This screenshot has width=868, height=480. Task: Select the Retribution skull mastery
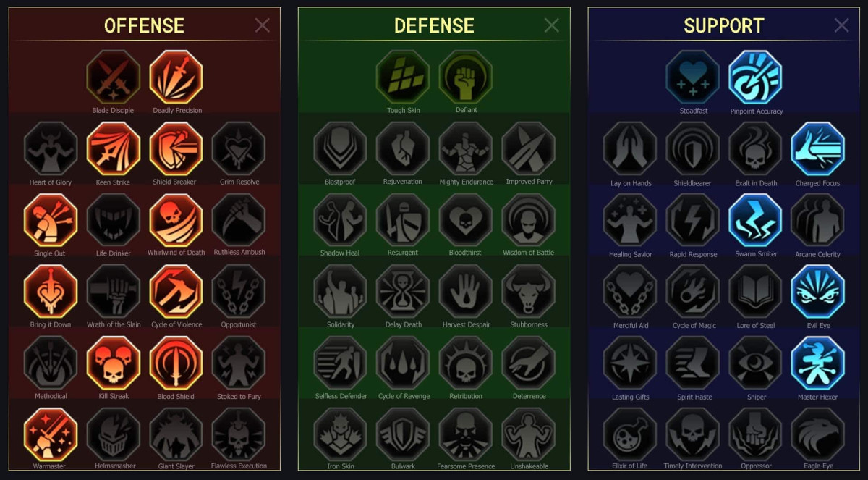[x=466, y=363]
